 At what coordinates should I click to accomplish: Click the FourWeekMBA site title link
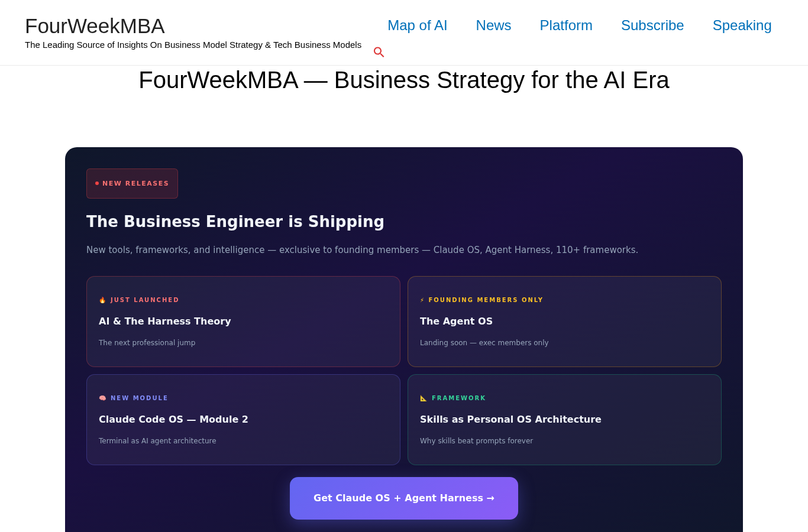(95, 26)
